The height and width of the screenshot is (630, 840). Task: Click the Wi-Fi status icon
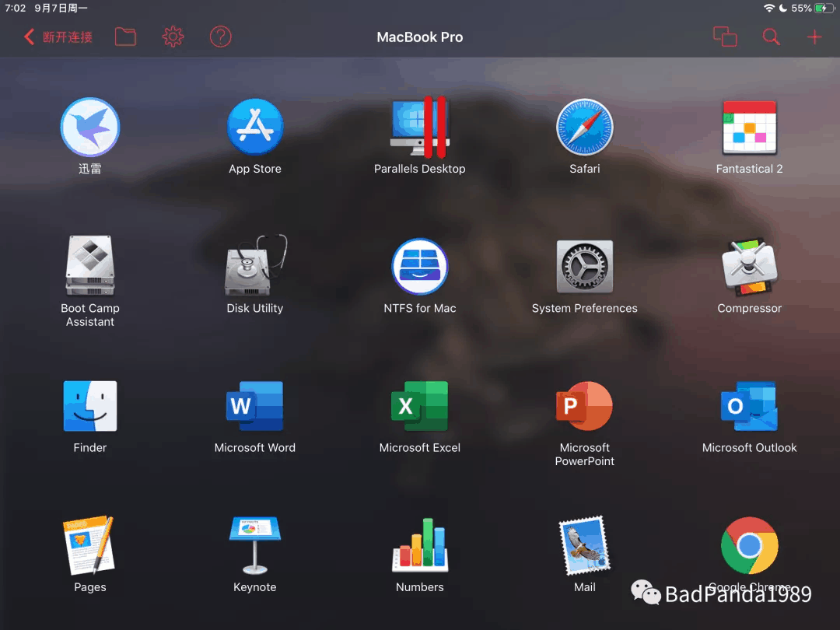coord(768,8)
